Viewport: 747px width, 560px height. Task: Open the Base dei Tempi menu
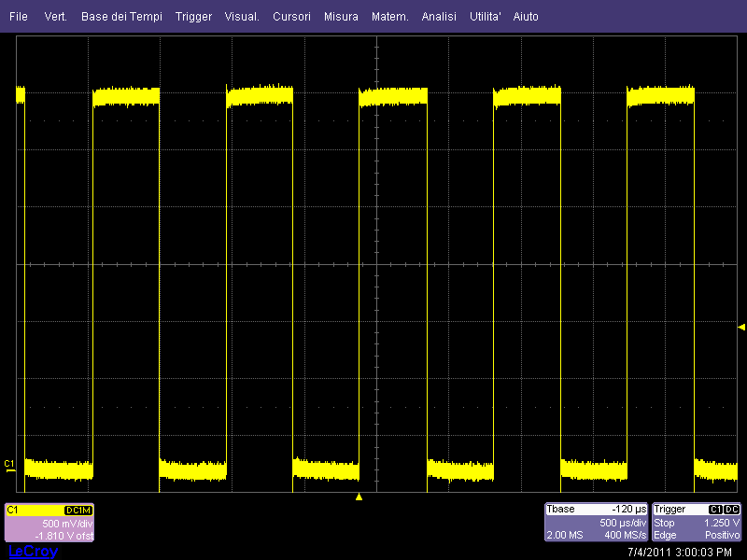(121, 17)
